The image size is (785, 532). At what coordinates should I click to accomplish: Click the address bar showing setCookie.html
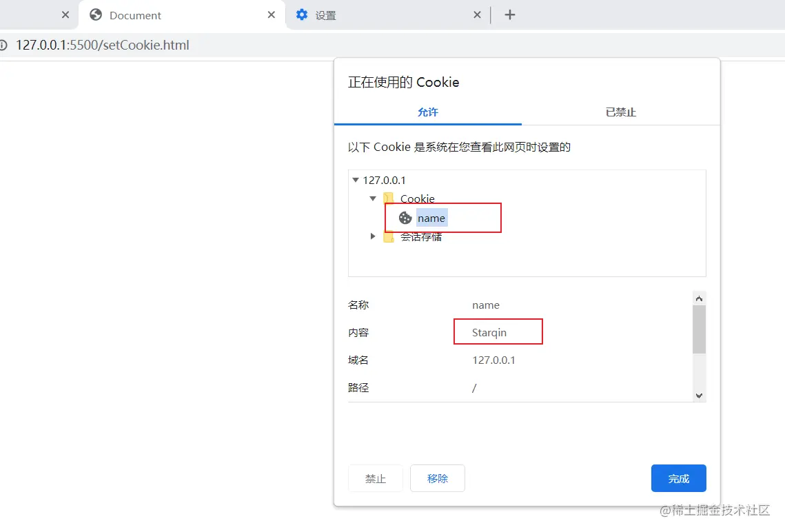(x=103, y=45)
